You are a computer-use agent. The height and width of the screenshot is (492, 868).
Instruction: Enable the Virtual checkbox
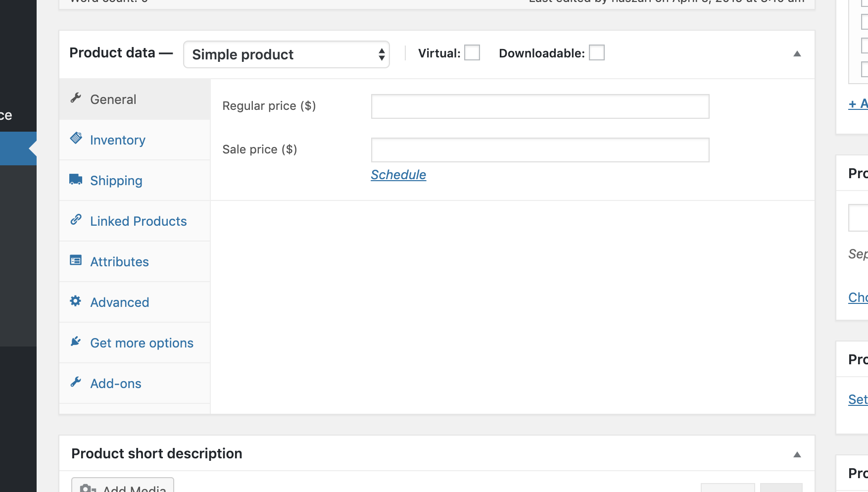472,53
